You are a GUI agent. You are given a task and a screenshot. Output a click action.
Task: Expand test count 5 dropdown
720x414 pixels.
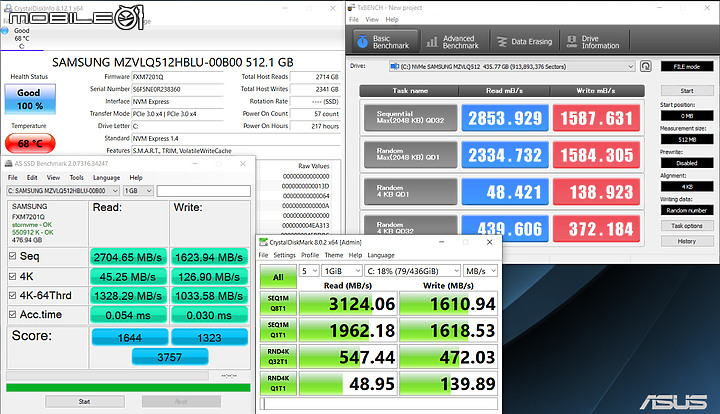click(309, 271)
